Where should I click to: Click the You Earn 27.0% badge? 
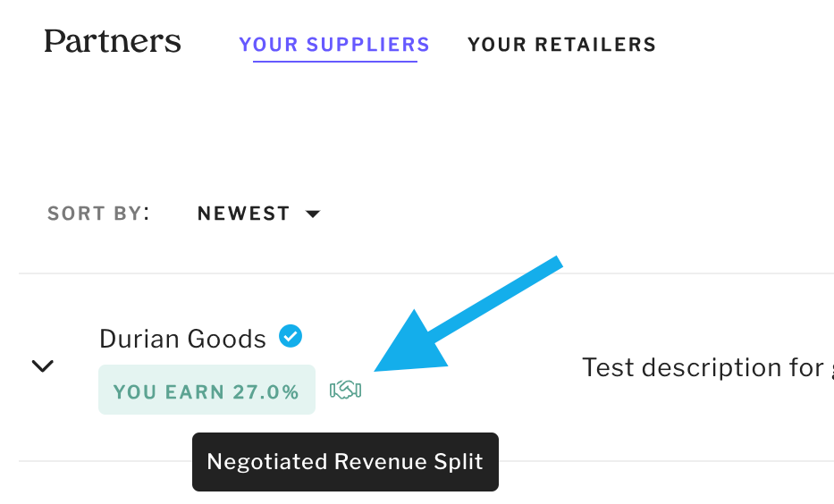click(x=206, y=391)
